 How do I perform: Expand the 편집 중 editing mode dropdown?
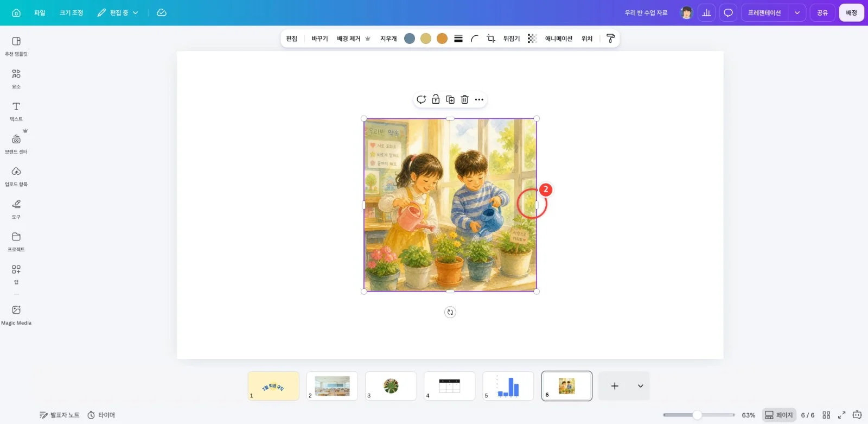[x=118, y=12]
